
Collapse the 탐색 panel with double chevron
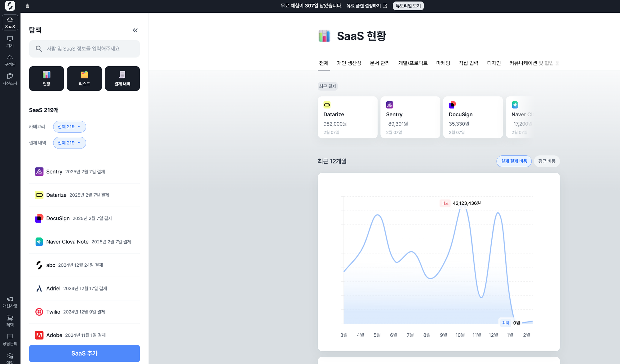[135, 30]
